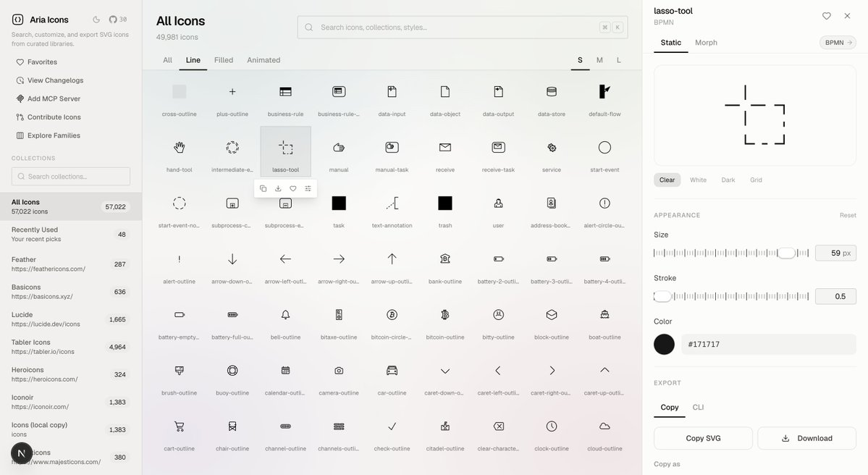The width and height of the screenshot is (868, 475).
Task: Set preview background to White
Action: tap(698, 180)
